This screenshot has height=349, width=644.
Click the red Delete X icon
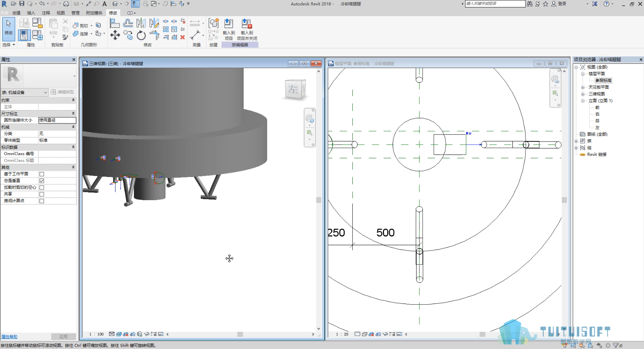pos(182,37)
